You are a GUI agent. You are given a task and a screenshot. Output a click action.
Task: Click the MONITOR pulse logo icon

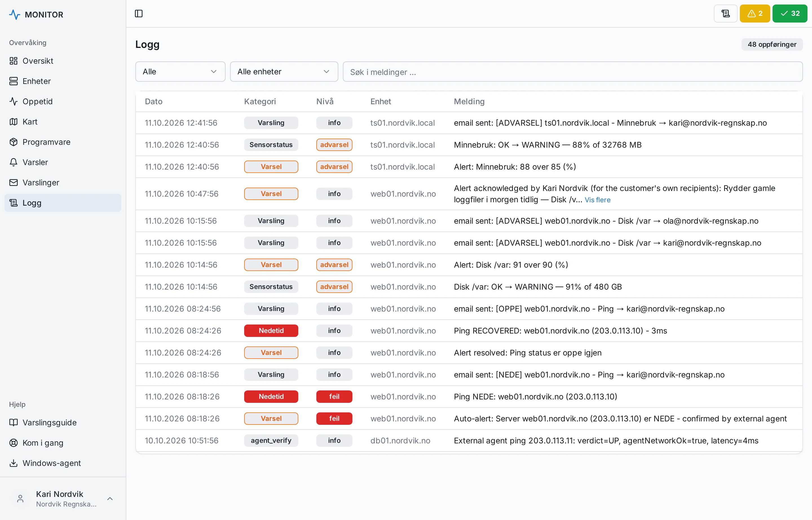pos(15,15)
